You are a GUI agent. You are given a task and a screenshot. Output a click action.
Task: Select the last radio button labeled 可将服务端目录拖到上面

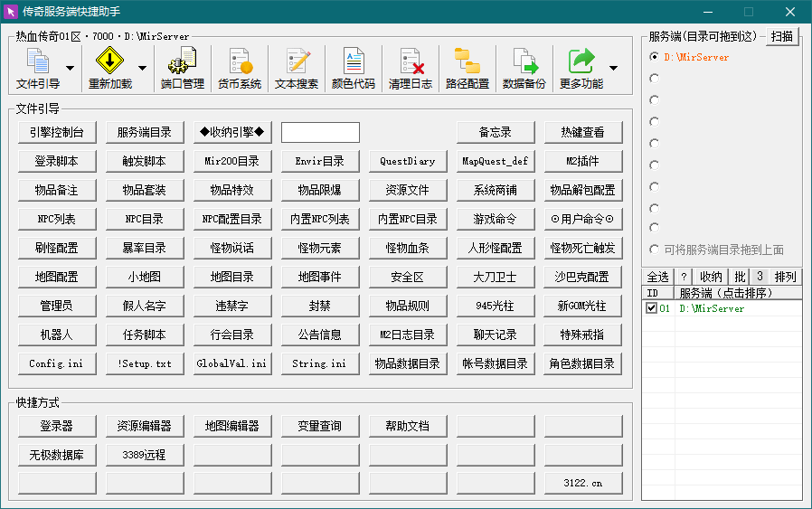pyautogui.click(x=655, y=250)
